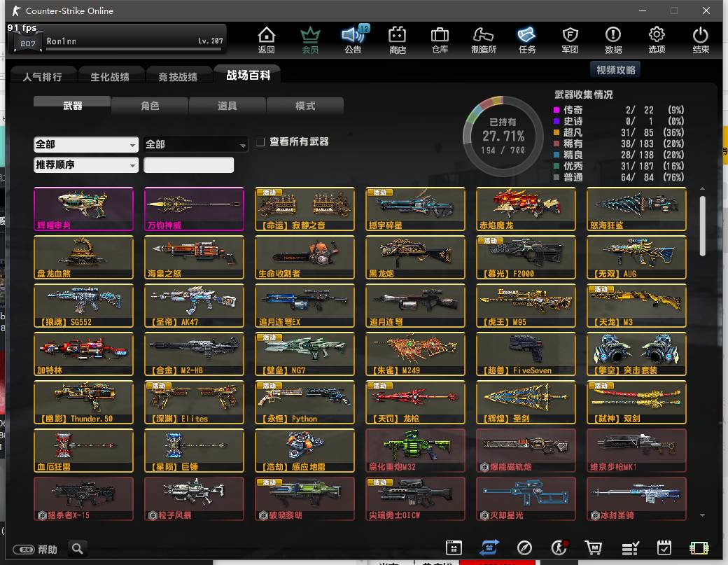Click the 超凡 orange rarity swatch

pyautogui.click(x=556, y=132)
